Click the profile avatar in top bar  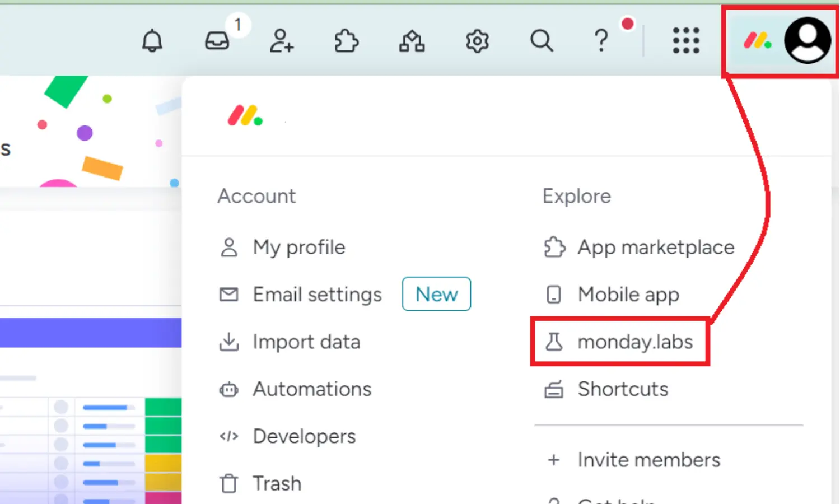[x=807, y=40]
